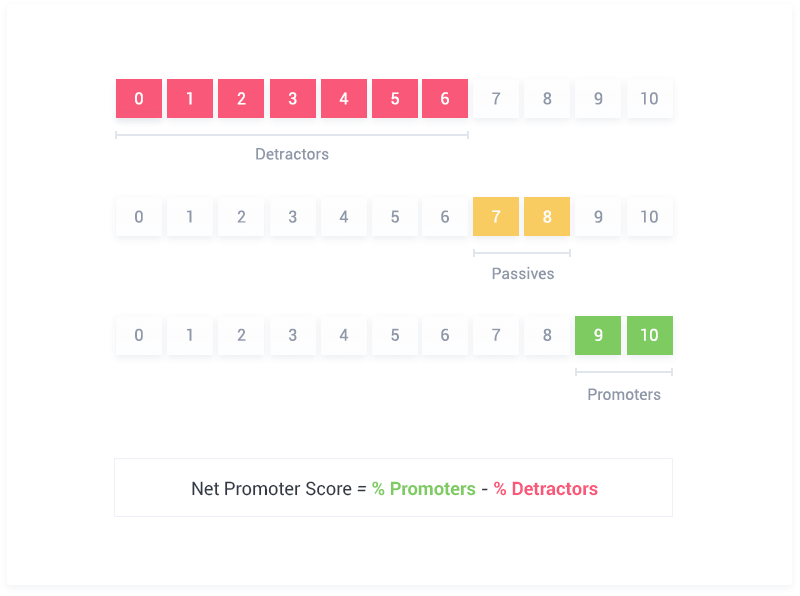Select the gray 5 box in the Promoters row

pyautogui.click(x=395, y=335)
